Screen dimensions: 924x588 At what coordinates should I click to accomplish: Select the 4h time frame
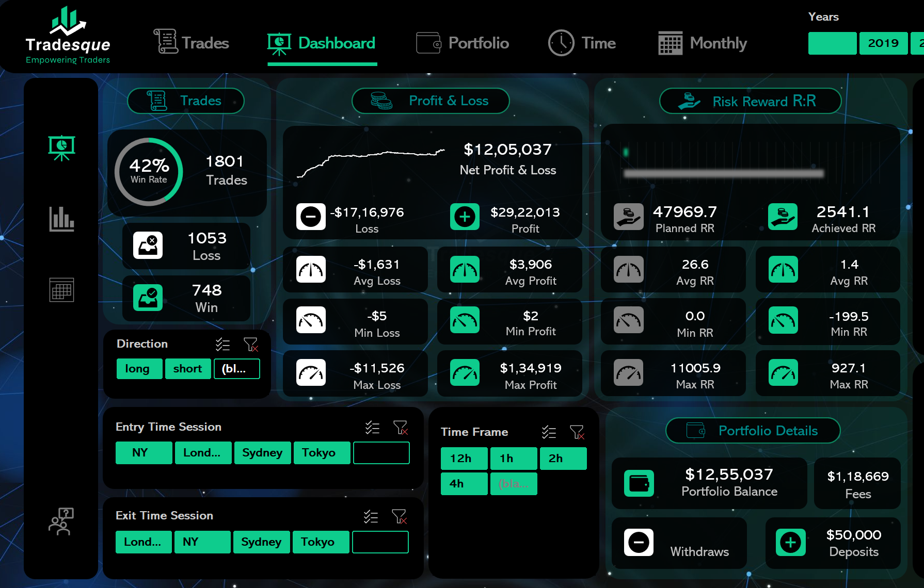pos(464,484)
